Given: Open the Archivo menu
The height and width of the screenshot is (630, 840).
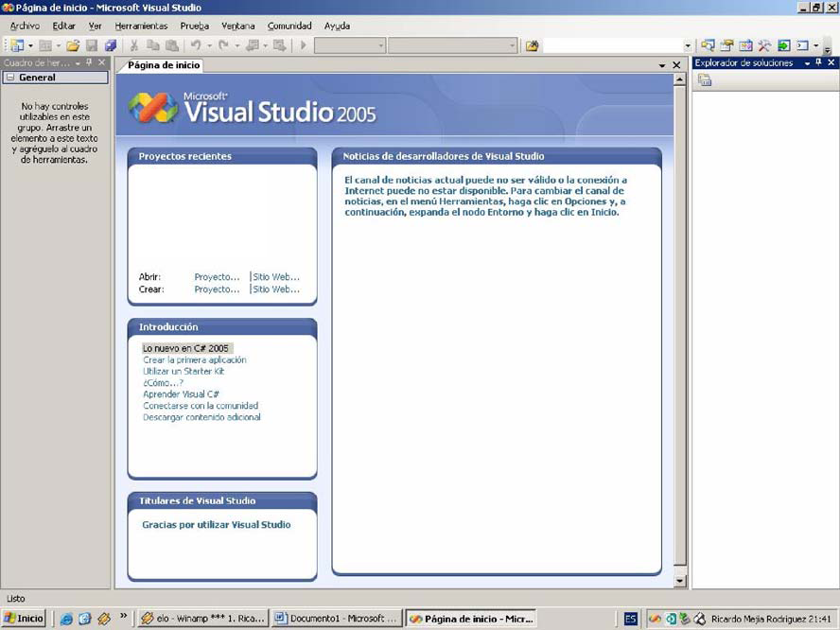Looking at the screenshot, I should coord(25,26).
